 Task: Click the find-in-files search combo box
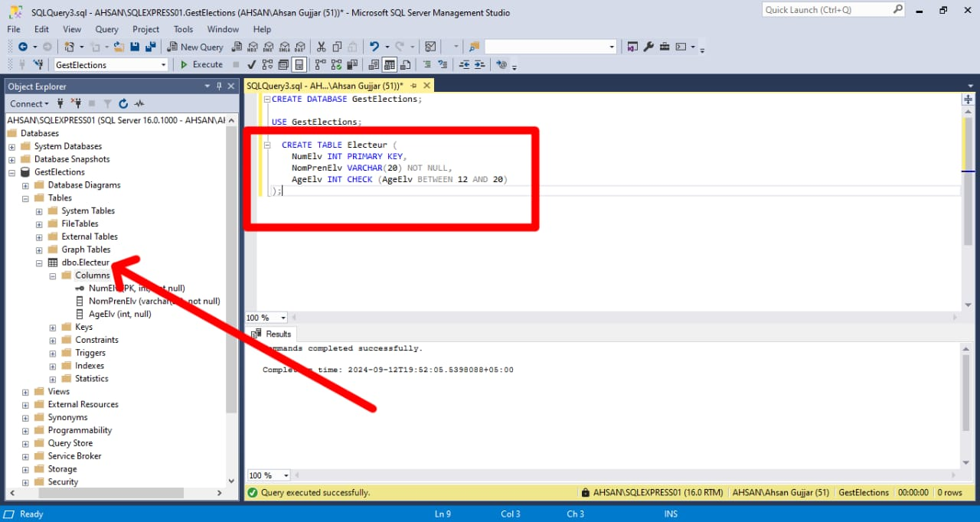tap(550, 47)
